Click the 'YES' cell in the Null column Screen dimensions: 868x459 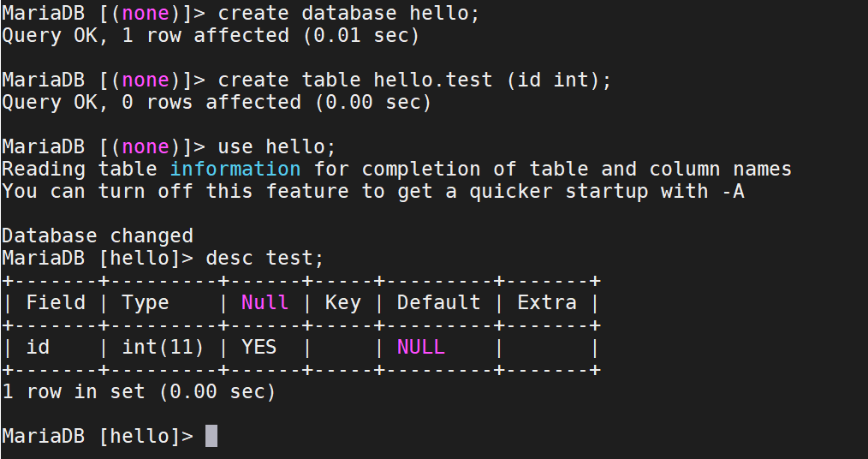[259, 347]
